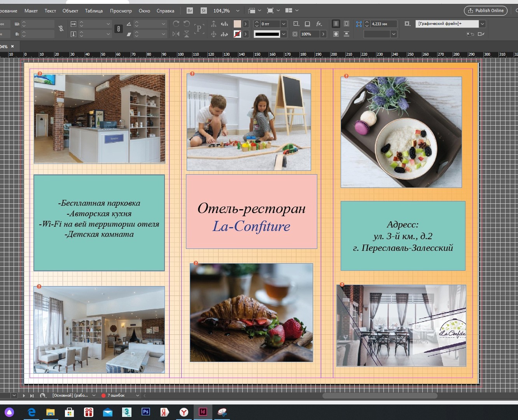518x420 pixels.
Task: Apply a drop shadow to the object
Action: (x=307, y=24)
